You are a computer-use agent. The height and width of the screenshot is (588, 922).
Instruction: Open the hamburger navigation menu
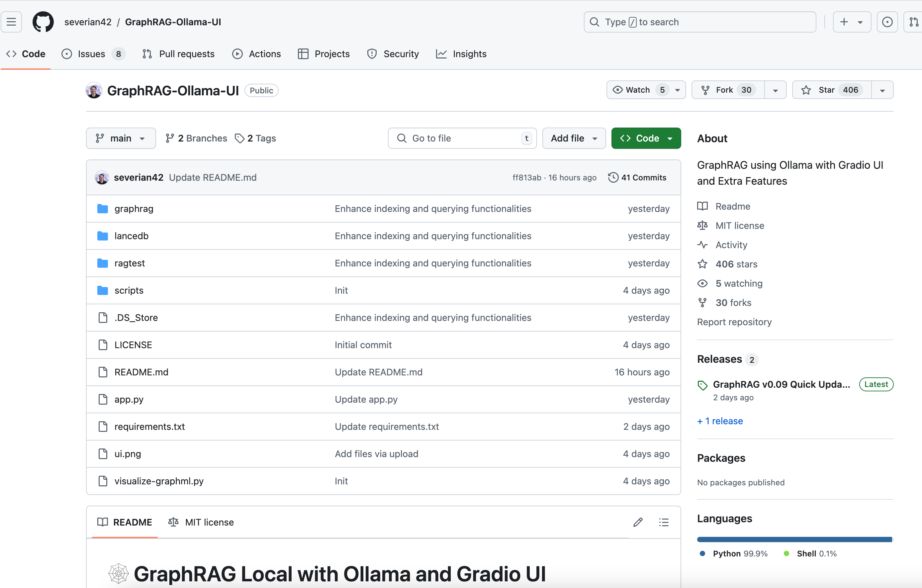tap(12, 22)
